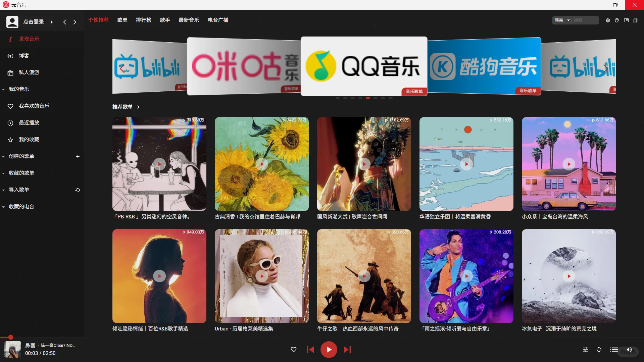The image size is (644, 362).
Task: Show next banner with right arrow
Action: pyautogui.click(x=605, y=69)
